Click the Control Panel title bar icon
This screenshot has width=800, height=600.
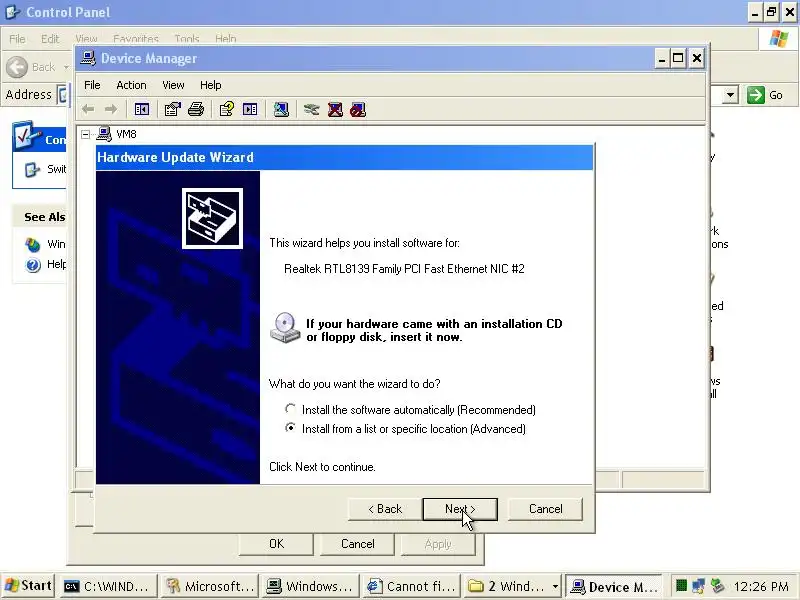[13, 12]
